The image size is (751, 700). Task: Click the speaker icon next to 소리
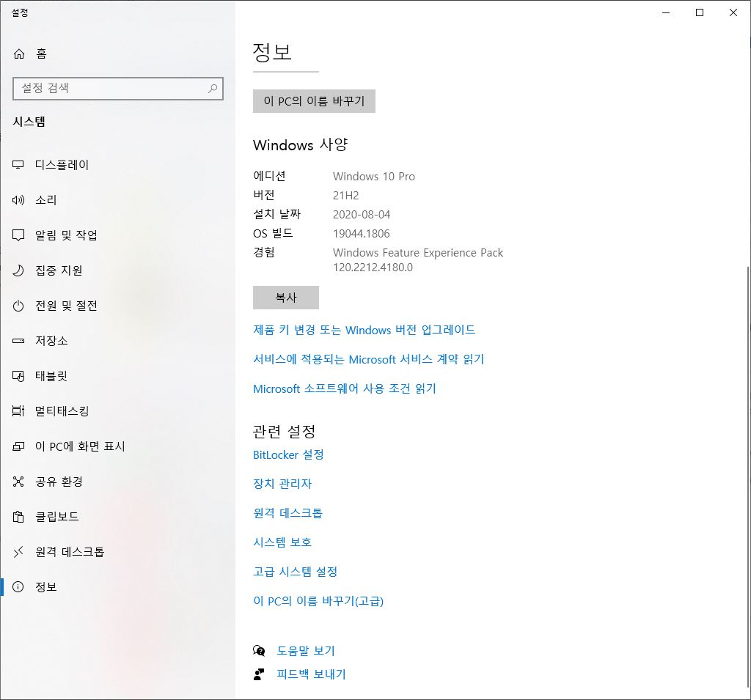tap(18, 200)
